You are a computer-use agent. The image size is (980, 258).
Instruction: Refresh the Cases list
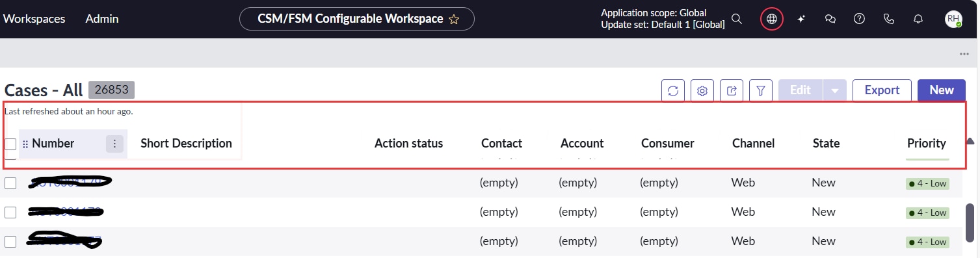(673, 90)
